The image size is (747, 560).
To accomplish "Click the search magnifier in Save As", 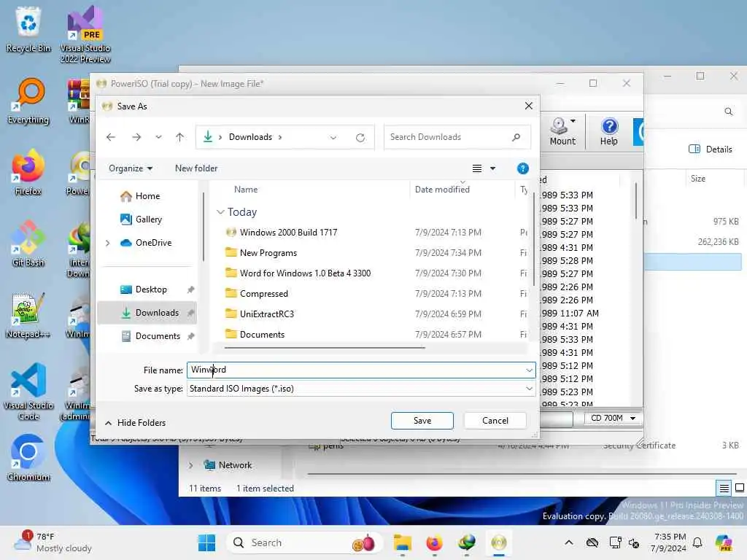I will click(516, 137).
